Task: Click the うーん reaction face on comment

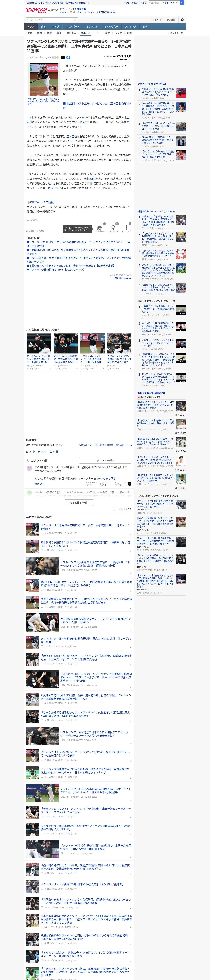Action: pyautogui.click(x=117, y=484)
